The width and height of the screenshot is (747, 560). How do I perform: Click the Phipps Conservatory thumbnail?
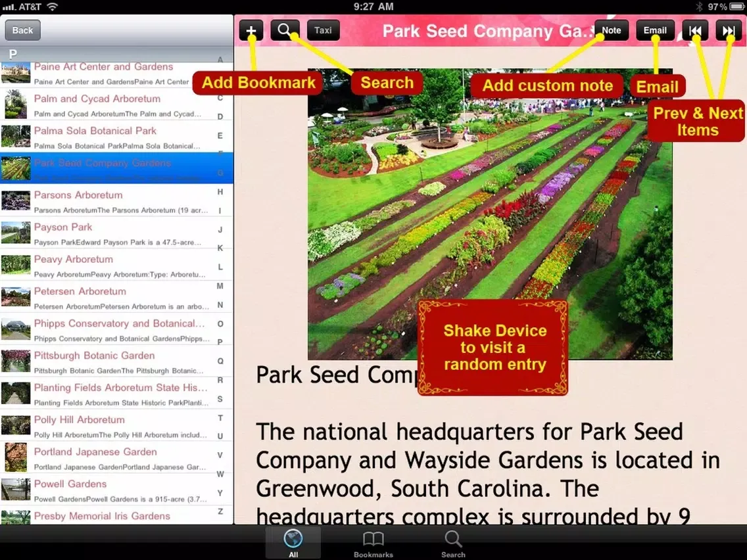tap(16, 329)
